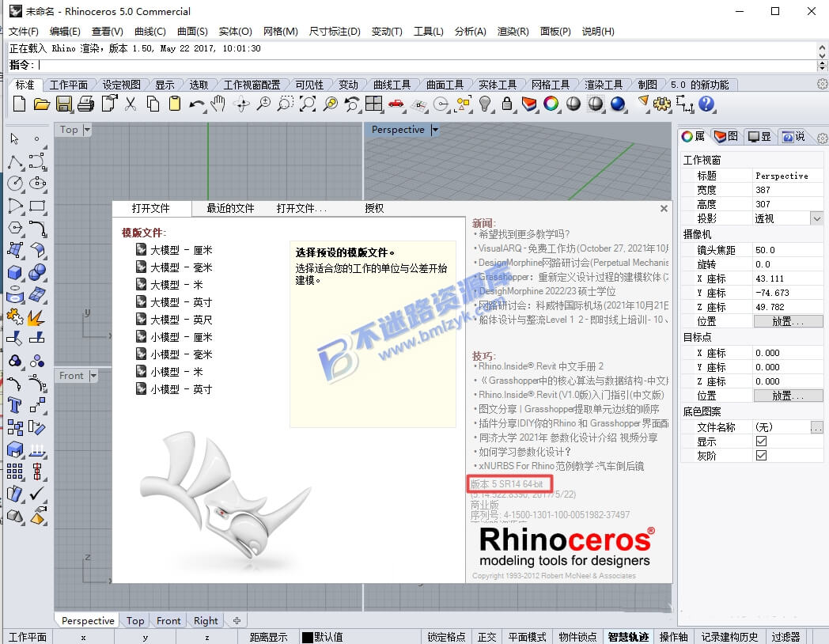
Task: Click the Print icon
Action: click(x=85, y=104)
